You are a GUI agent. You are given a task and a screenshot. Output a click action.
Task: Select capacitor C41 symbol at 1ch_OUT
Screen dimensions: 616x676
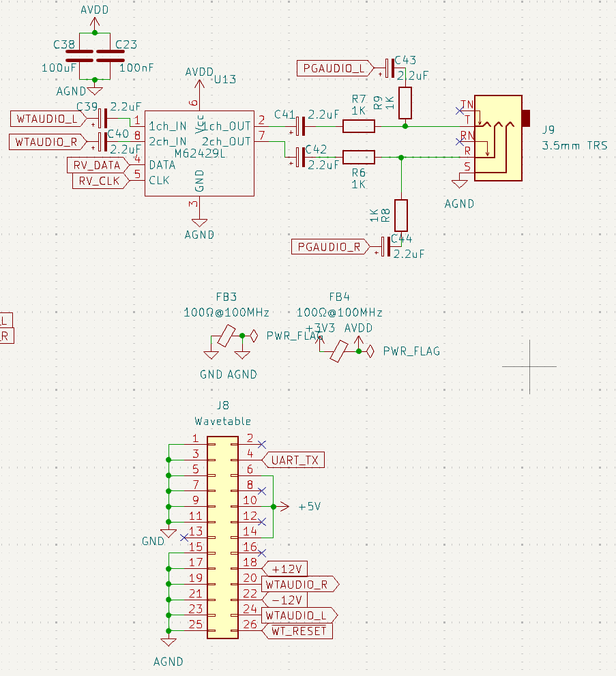(300, 126)
